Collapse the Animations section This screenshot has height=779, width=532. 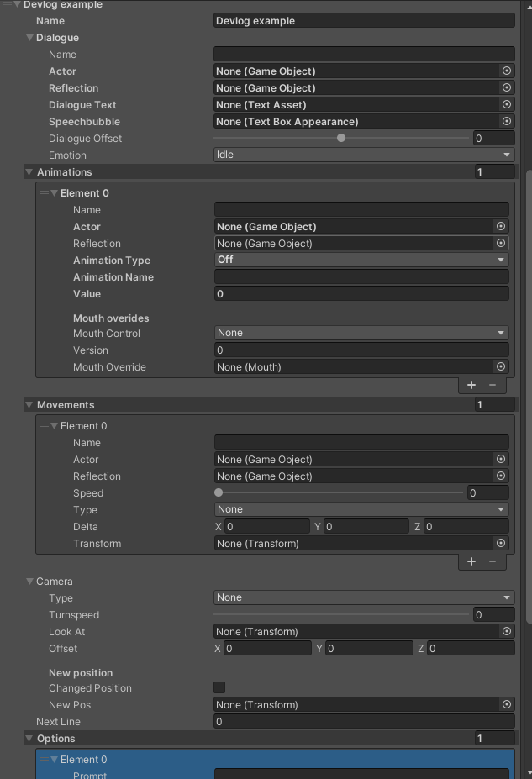29,172
